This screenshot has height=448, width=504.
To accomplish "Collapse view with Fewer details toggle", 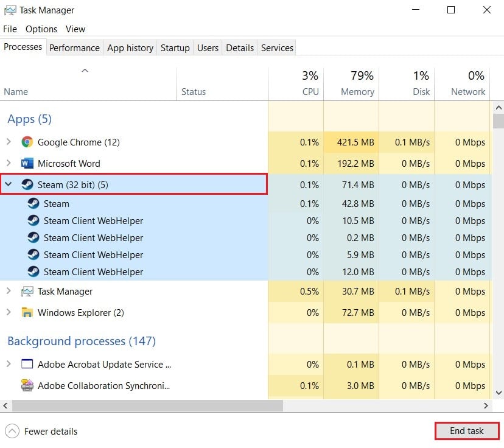I will point(13,431).
